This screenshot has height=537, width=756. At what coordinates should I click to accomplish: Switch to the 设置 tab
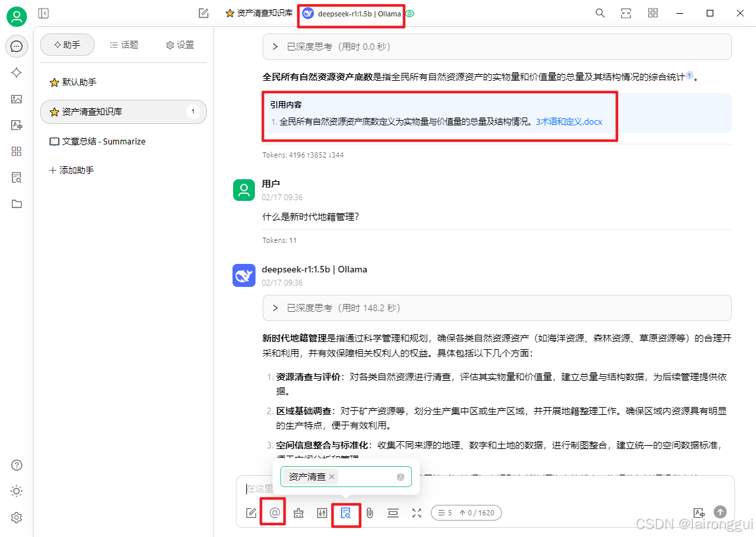click(x=180, y=45)
